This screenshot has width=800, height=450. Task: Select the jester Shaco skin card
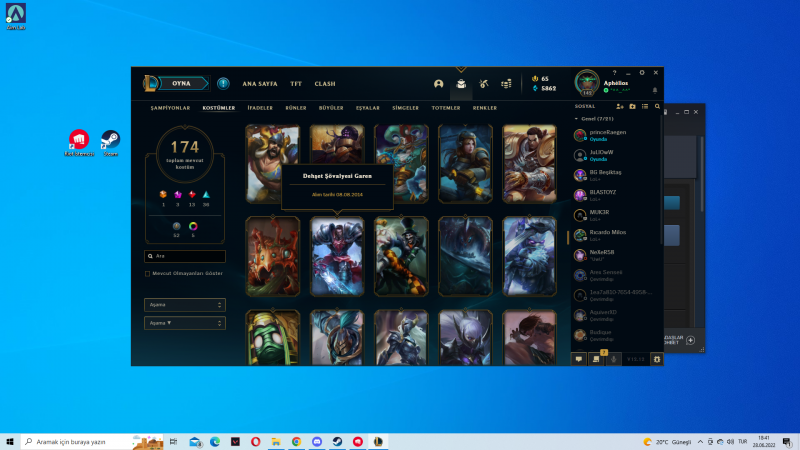tap(401, 256)
